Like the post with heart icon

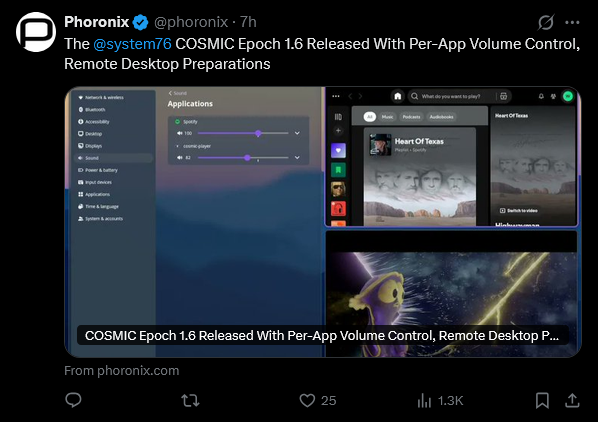click(x=317, y=401)
